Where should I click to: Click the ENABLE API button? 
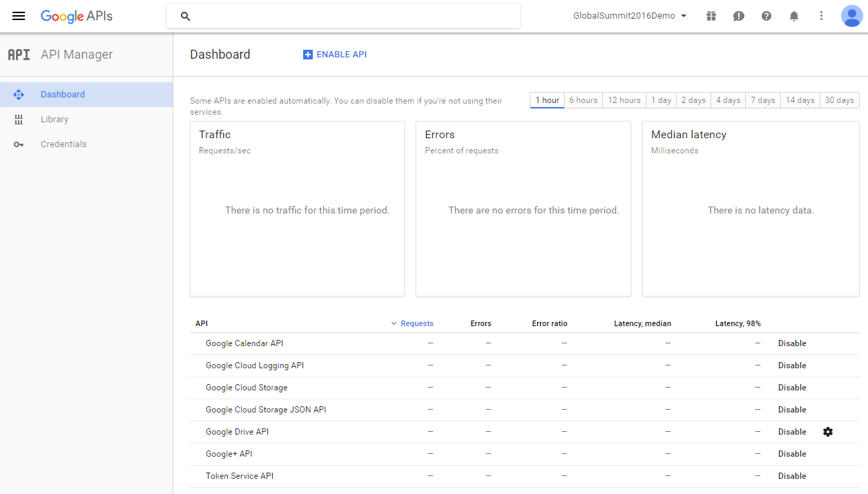335,55
